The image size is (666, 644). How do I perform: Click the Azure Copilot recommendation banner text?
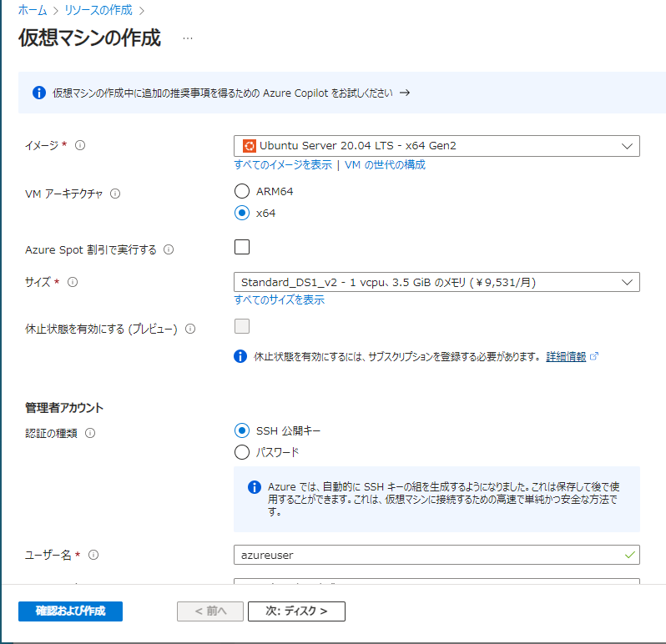point(223,93)
